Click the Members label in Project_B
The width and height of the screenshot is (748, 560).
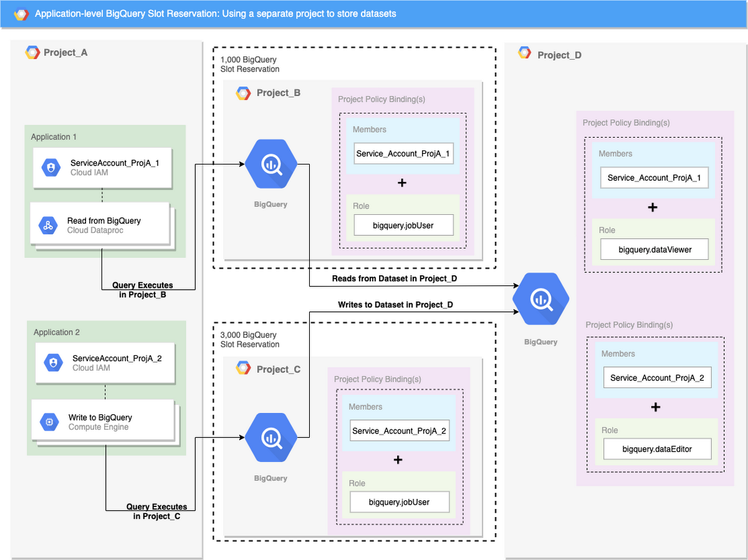point(370,130)
